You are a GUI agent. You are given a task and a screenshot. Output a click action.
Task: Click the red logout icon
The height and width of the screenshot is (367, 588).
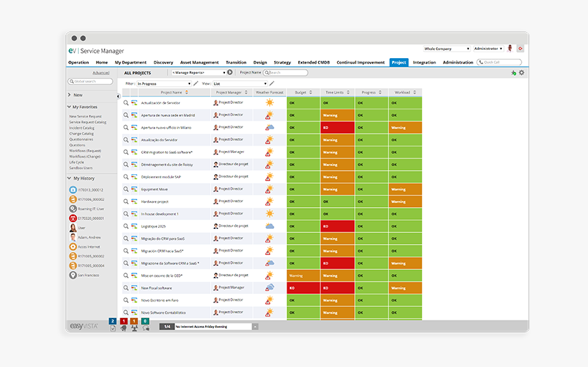520,49
